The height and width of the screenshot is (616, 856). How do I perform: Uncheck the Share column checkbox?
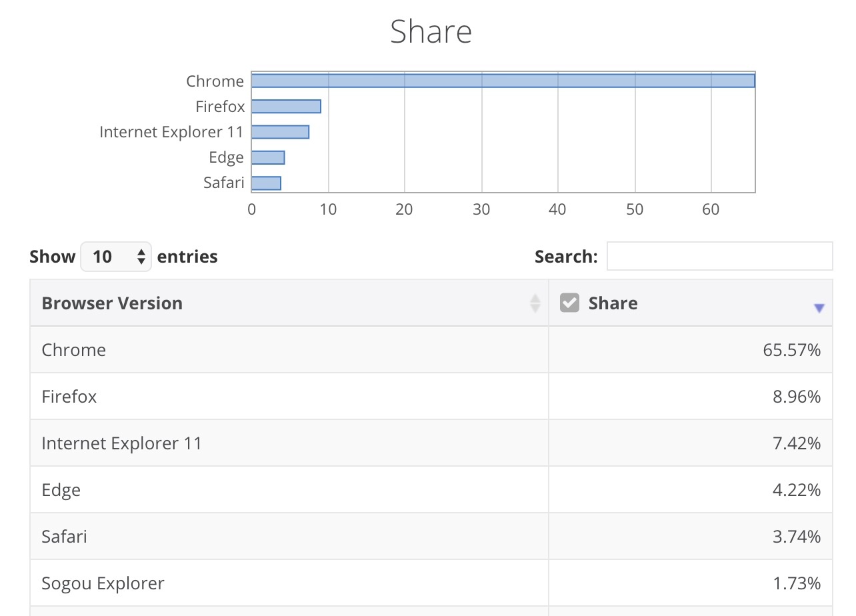569,303
